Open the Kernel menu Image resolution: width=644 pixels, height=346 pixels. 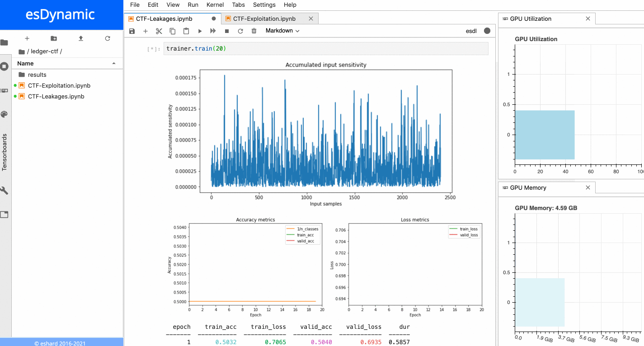click(x=215, y=5)
